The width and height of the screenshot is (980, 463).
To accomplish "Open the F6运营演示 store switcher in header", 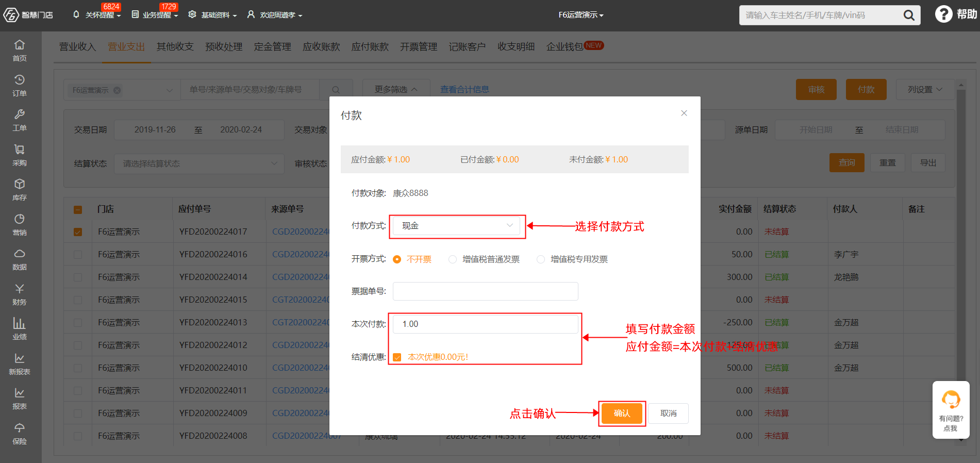I will click(580, 15).
